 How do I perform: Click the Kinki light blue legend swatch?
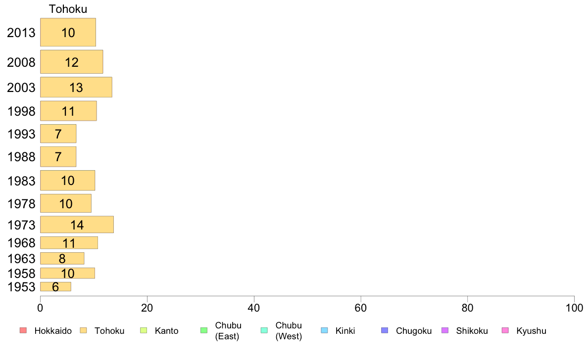click(324, 330)
